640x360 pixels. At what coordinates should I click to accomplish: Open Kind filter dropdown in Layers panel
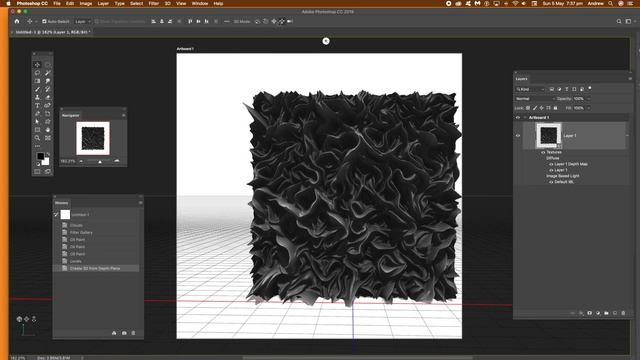tap(530, 89)
